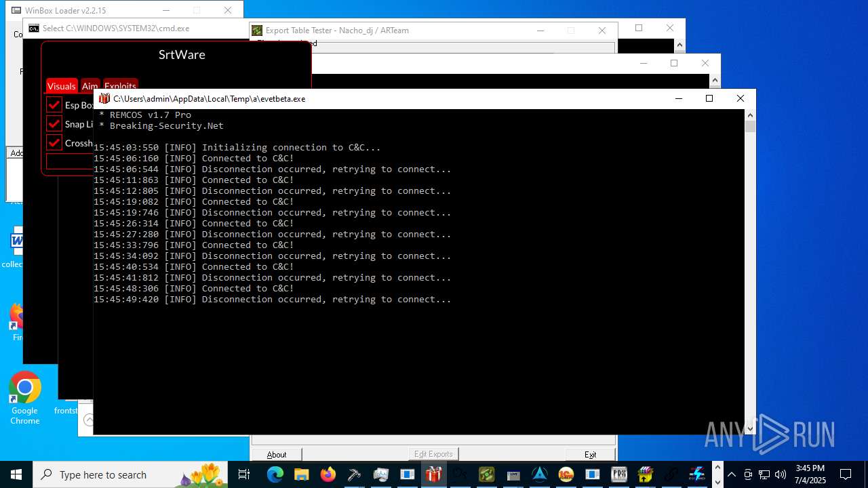The image size is (868, 488).
Task: Click the 15:45:33:796 Connected to C&C line
Action: pyautogui.click(x=194, y=245)
